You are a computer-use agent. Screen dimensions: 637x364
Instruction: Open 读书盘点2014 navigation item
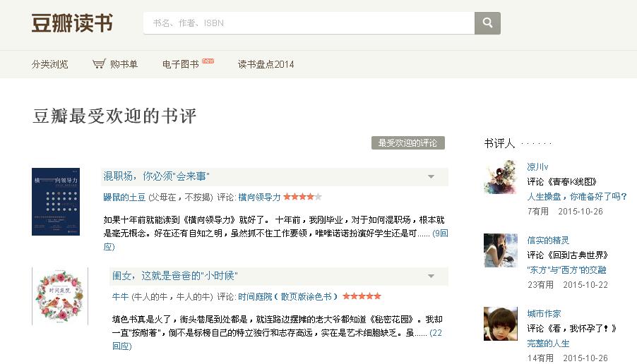[x=266, y=64]
